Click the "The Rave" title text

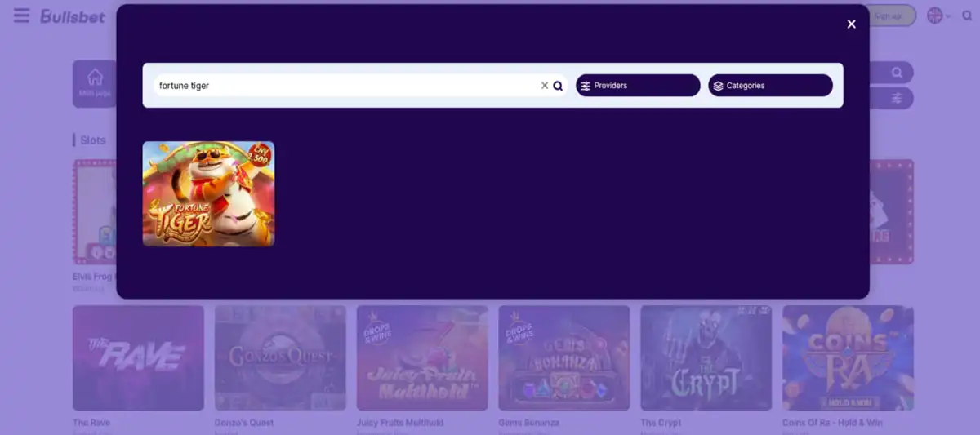[91, 423]
